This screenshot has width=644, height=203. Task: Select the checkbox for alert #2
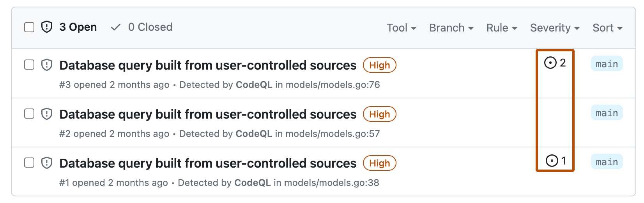(29, 114)
